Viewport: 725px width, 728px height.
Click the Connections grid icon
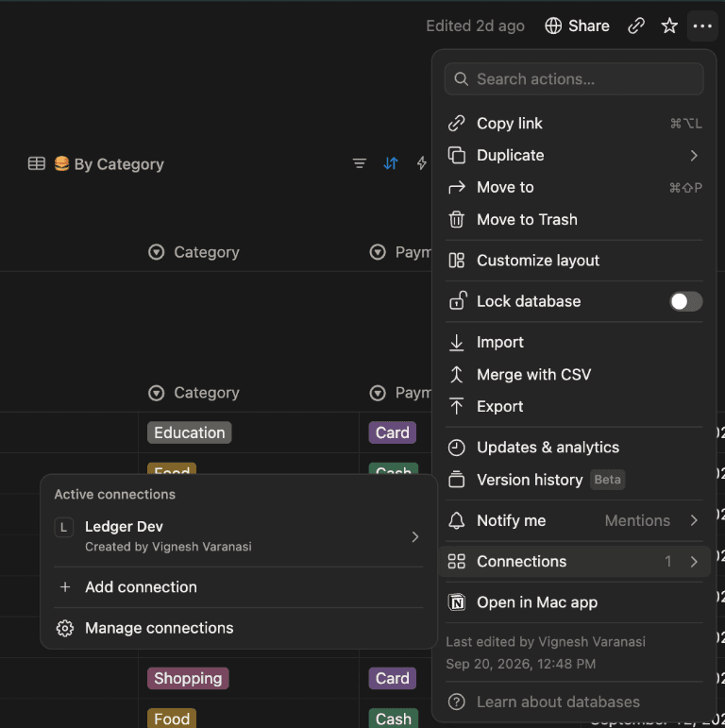(456, 561)
